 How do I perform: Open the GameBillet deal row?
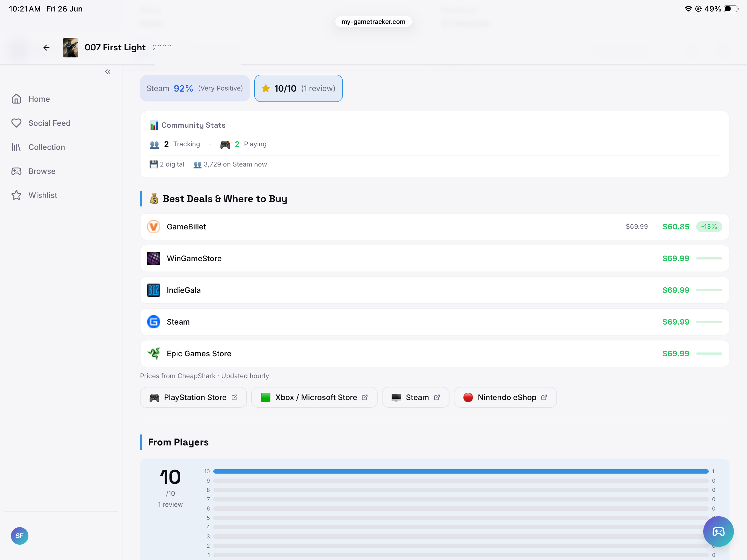click(x=434, y=227)
